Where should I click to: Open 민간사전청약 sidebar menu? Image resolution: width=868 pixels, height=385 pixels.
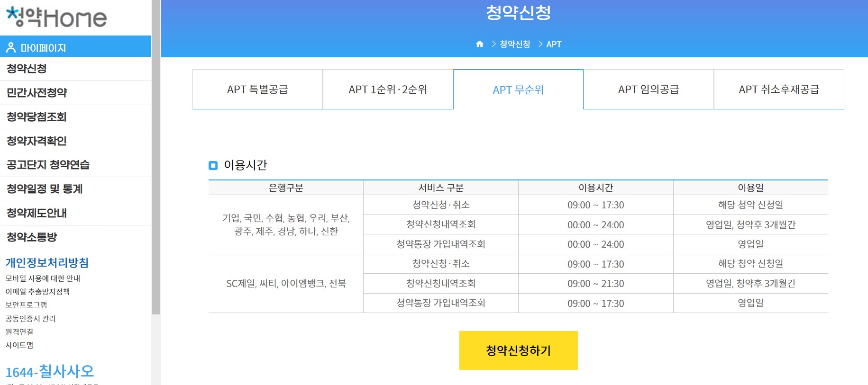(75, 93)
